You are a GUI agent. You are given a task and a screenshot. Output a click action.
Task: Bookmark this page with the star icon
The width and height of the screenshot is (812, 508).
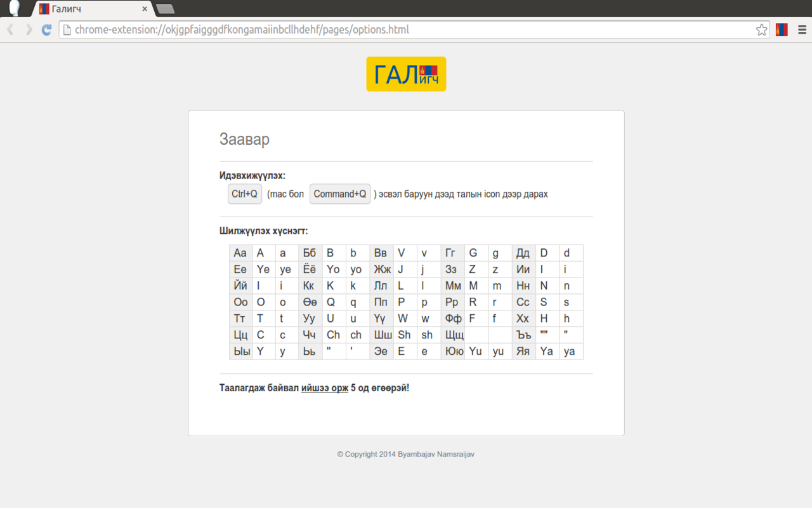coord(761,30)
